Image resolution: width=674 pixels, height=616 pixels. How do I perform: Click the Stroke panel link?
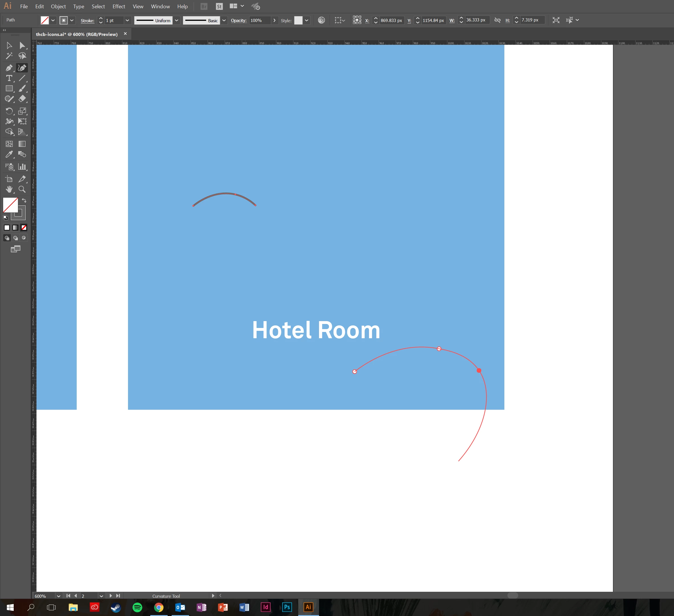tap(87, 21)
